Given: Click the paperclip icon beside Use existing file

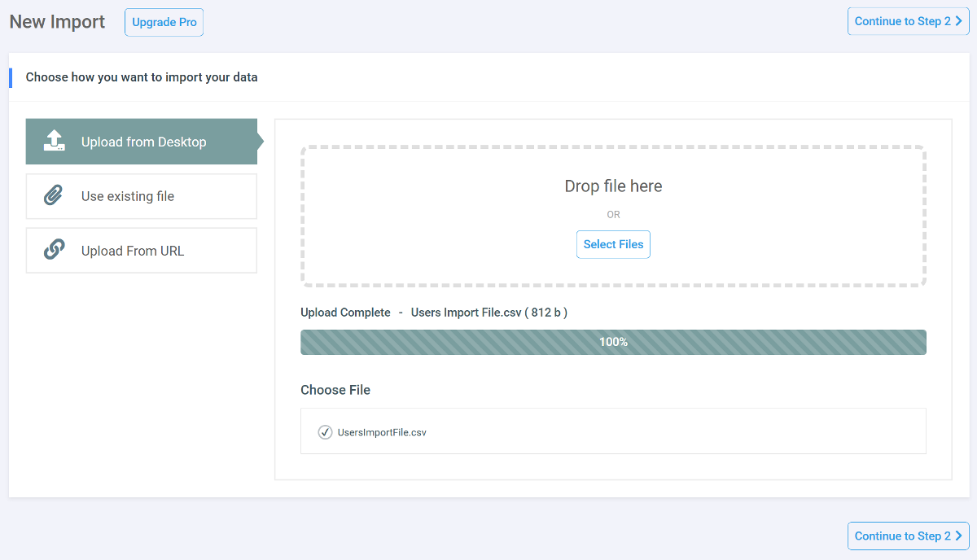Looking at the screenshot, I should [54, 195].
